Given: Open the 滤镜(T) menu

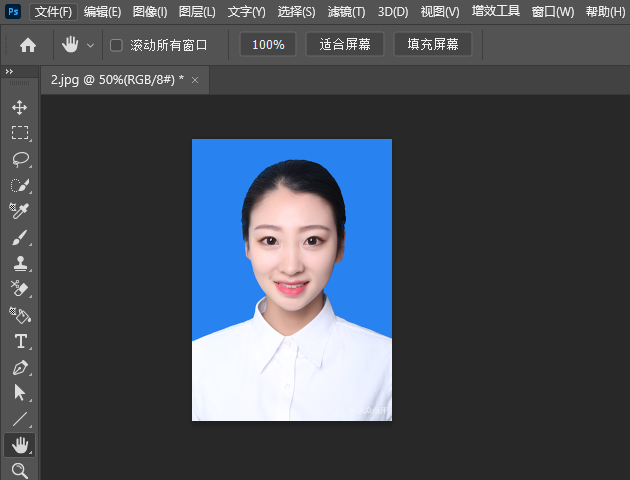Looking at the screenshot, I should [x=346, y=12].
